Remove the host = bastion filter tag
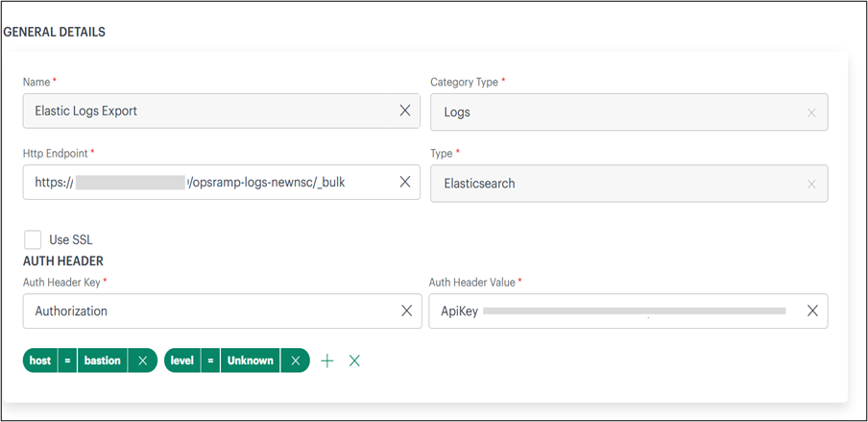The image size is (868, 422). [142, 360]
